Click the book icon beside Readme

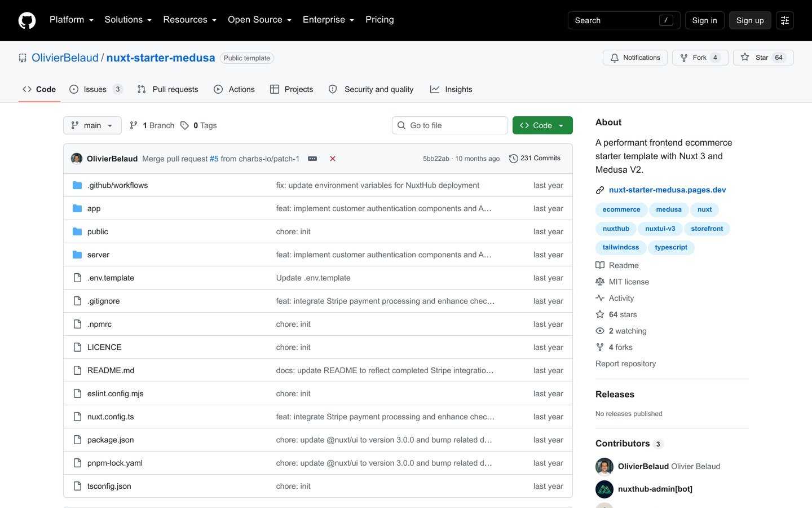point(600,265)
